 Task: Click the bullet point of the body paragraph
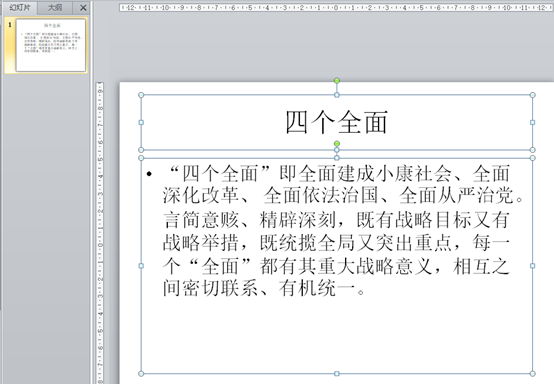tap(149, 173)
